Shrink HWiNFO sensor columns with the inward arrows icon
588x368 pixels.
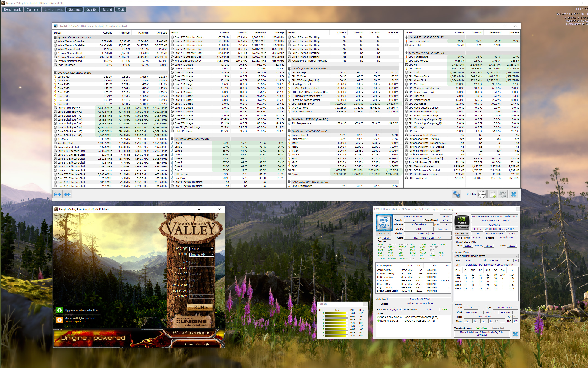coord(67,194)
